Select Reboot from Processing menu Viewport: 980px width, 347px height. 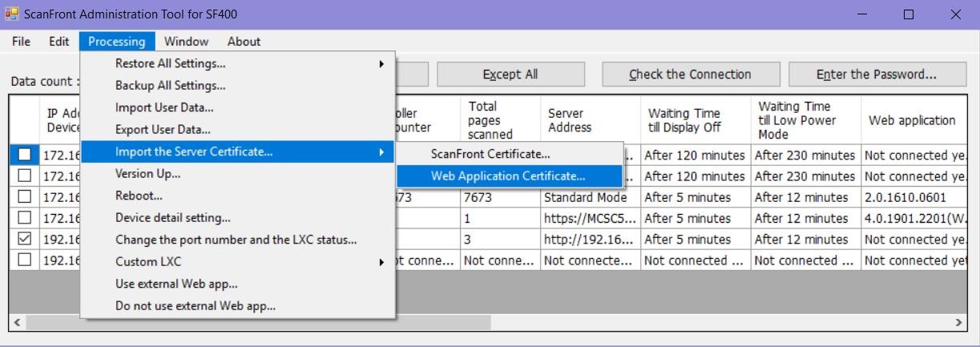(139, 196)
